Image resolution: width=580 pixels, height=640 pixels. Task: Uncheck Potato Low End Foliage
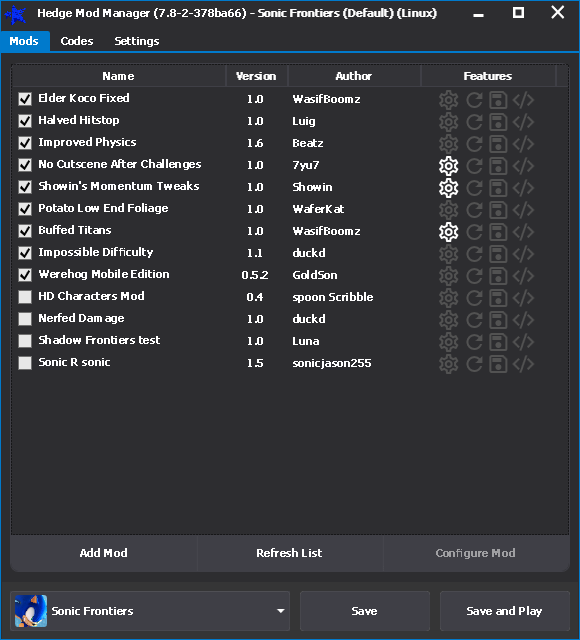pyautogui.click(x=25, y=209)
